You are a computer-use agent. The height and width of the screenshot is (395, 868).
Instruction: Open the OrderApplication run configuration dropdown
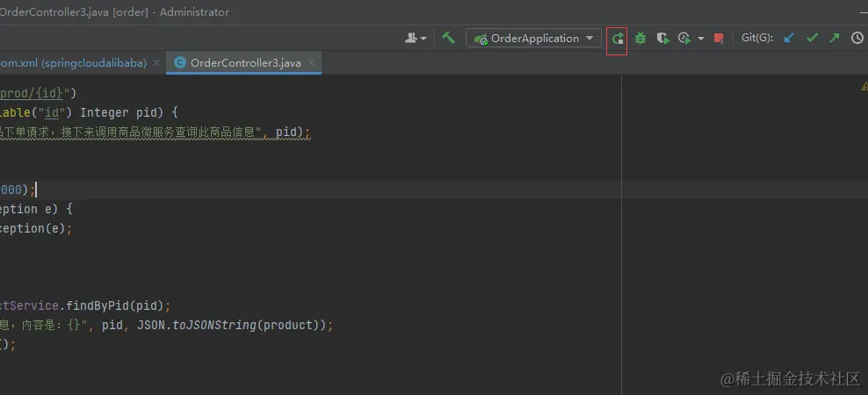533,38
